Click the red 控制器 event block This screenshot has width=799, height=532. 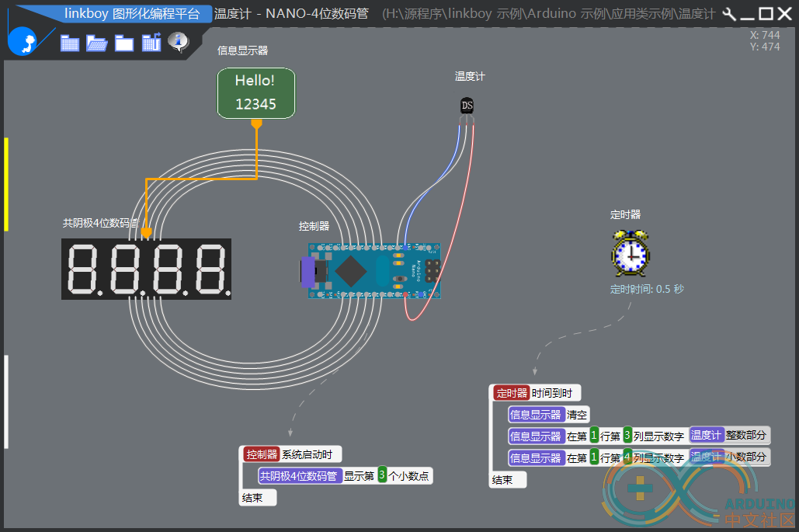click(x=262, y=454)
